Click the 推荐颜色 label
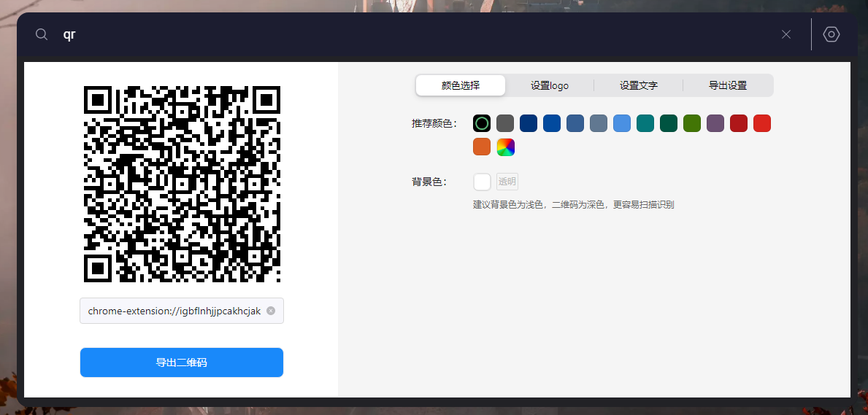This screenshot has width=868, height=415. 435,123
